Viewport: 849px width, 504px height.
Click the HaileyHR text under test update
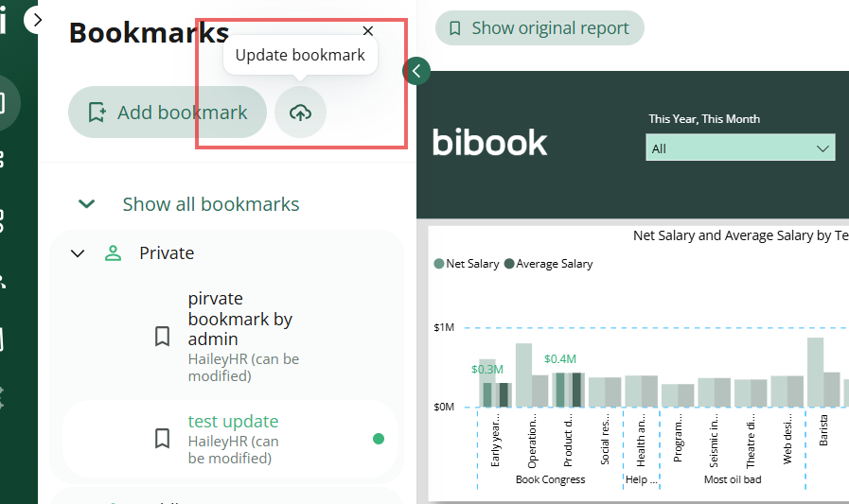point(234,450)
